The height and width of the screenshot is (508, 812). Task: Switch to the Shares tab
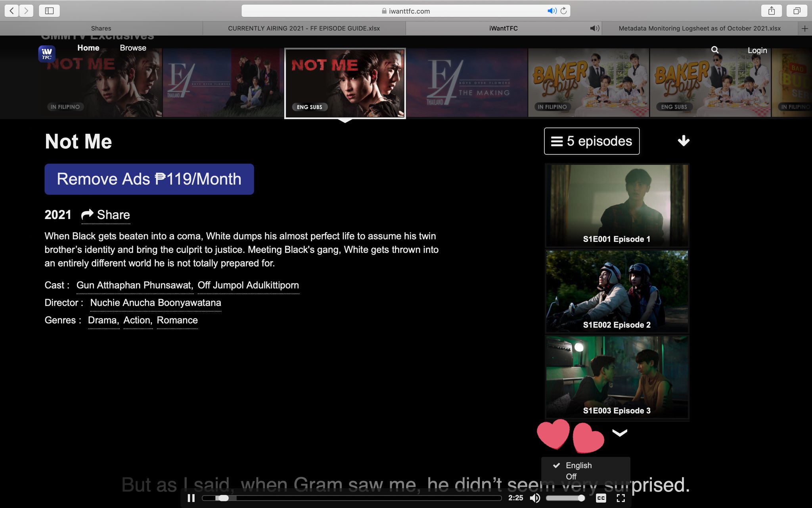101,28
